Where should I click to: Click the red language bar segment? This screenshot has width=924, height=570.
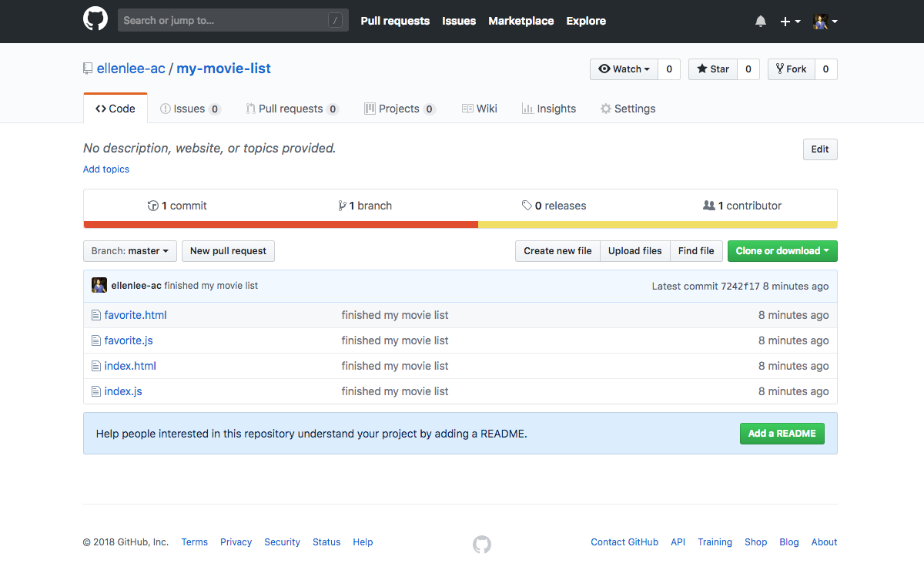coord(281,225)
